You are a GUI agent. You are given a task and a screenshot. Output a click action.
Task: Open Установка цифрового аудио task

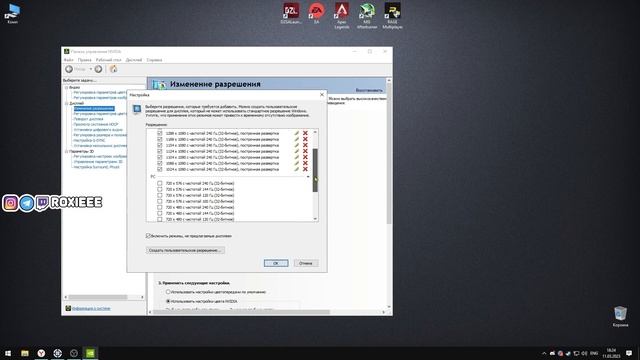pos(98,130)
